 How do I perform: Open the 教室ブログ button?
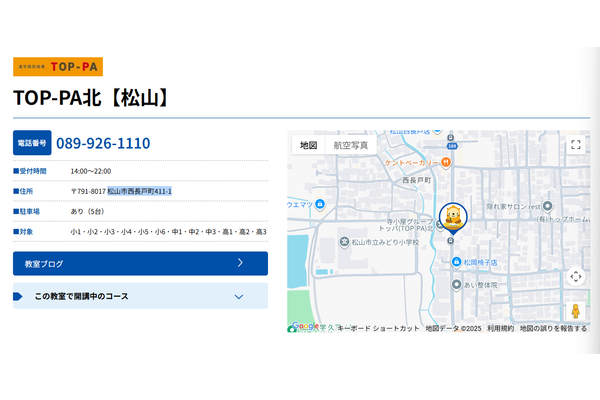[140, 263]
